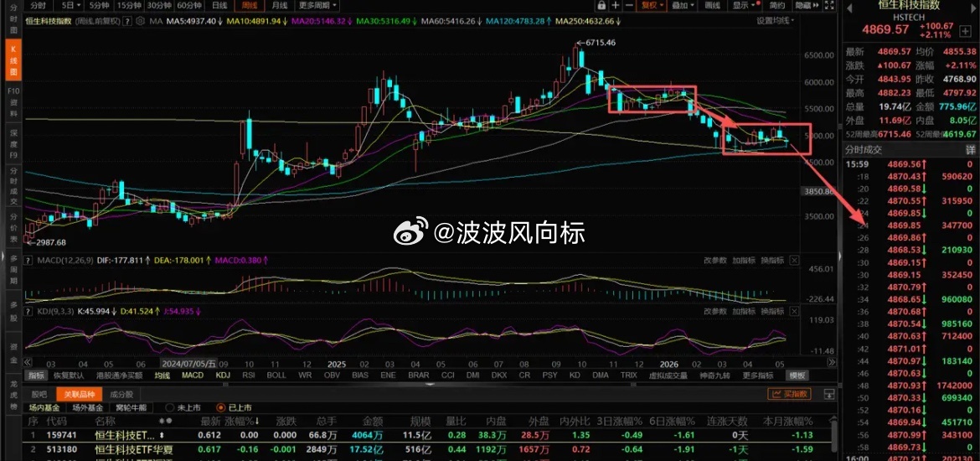Click the chart lock icon
980x461 pixels.
pos(601,6)
